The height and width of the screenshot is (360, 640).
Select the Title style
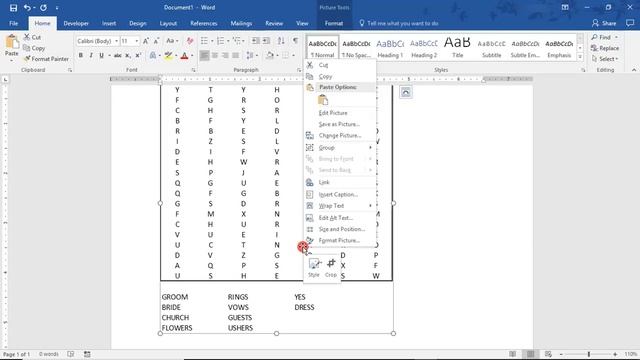point(458,48)
